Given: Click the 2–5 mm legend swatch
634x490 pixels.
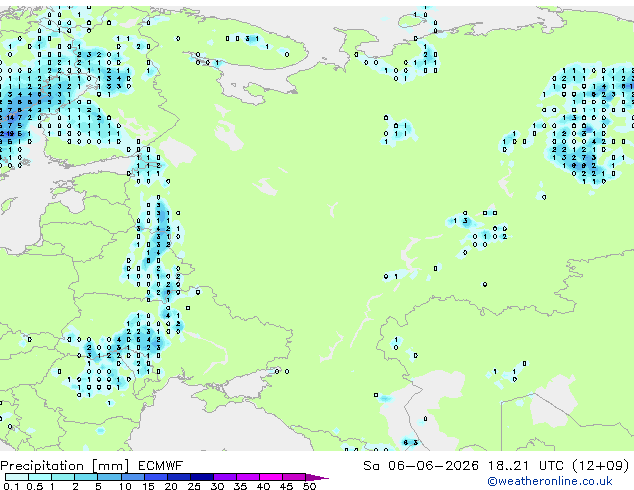Looking at the screenshot, I should tap(86, 477).
